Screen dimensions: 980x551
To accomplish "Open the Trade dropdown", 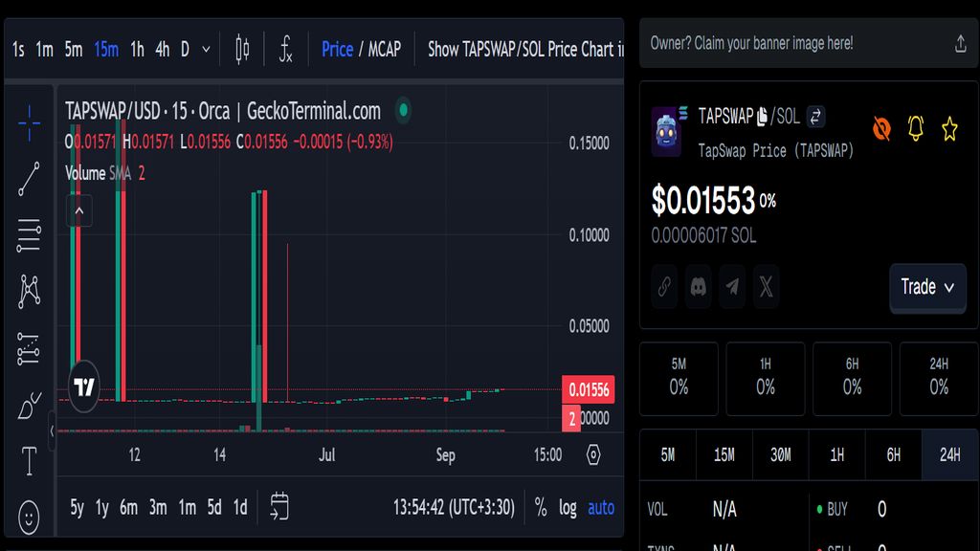I will click(928, 287).
